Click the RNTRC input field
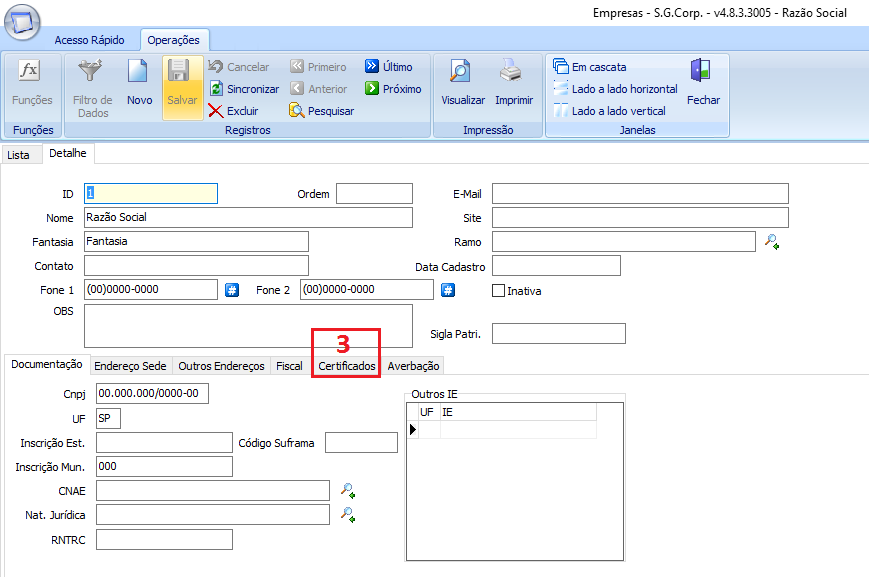Image resolution: width=869 pixels, height=577 pixels. (x=164, y=539)
